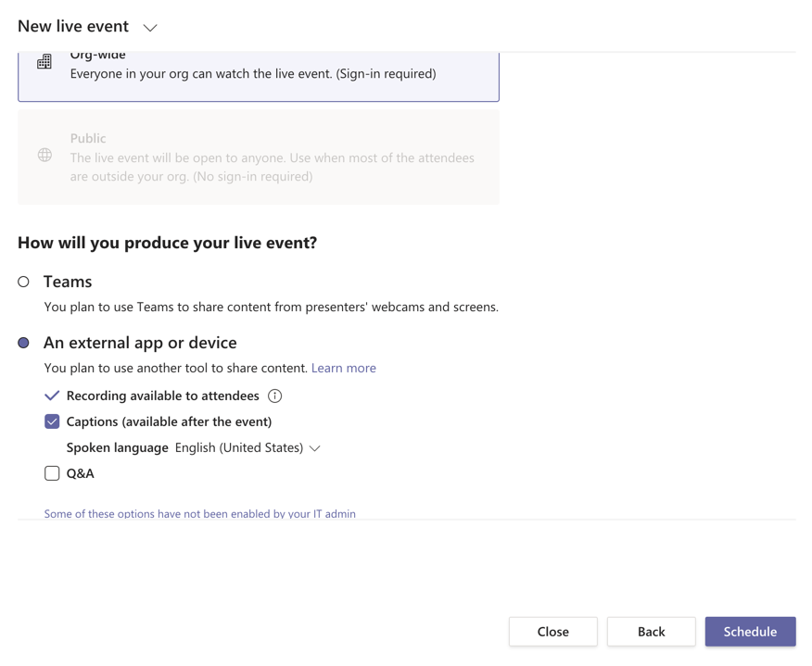Click the Public globe icon

click(45, 155)
